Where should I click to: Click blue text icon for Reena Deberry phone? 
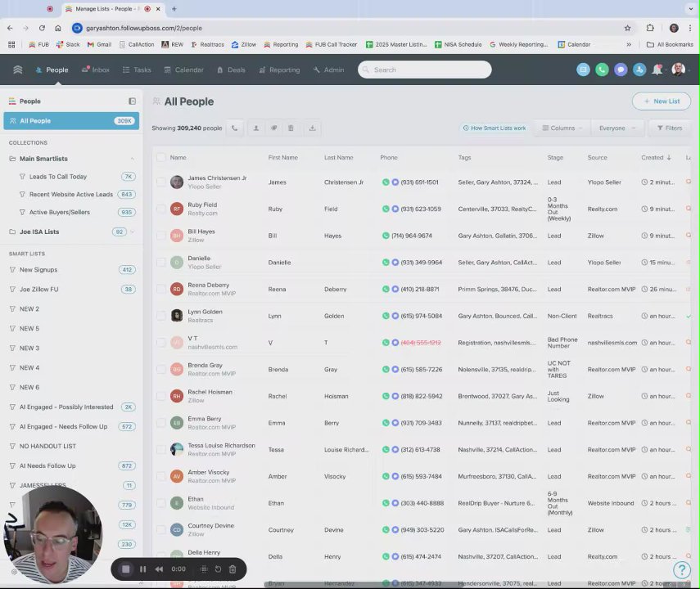pos(395,289)
